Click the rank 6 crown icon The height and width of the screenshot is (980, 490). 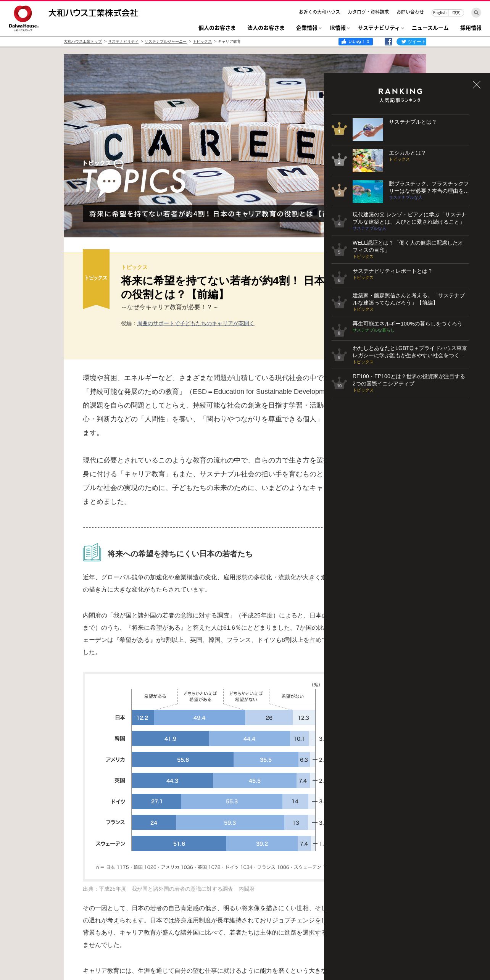(339, 278)
